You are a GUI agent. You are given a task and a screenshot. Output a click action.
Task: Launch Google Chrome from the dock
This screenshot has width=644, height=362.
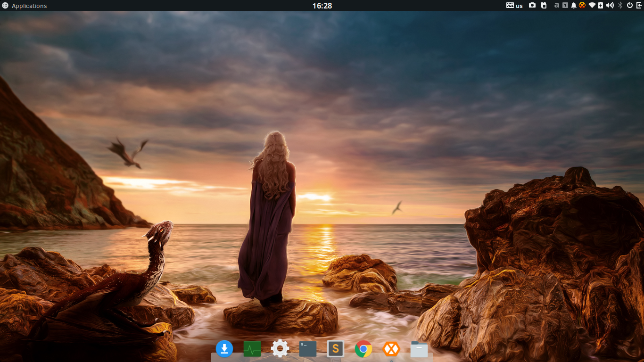(363, 349)
